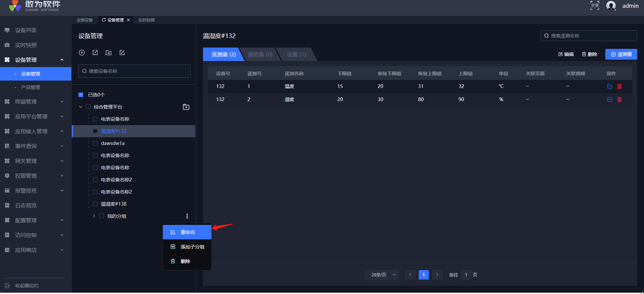
Task: Delete the 温度 telemetry row
Action: click(x=619, y=86)
